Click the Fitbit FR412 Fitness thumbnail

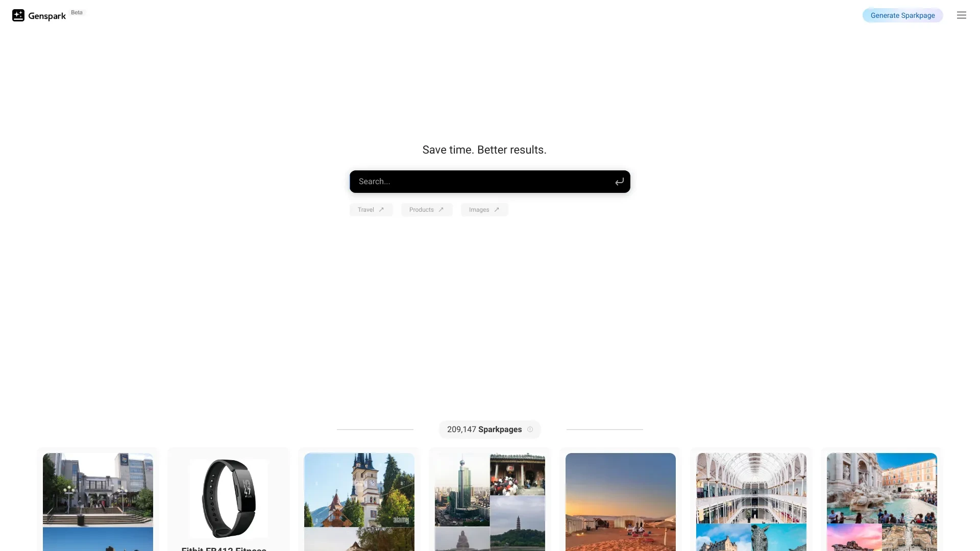228,501
